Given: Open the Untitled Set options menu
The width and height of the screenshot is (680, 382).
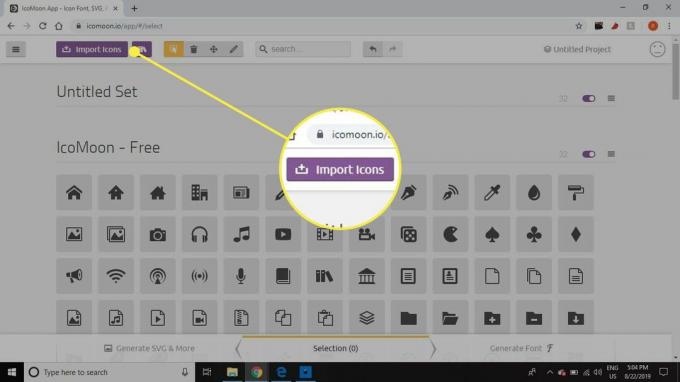Looking at the screenshot, I should coord(611,98).
